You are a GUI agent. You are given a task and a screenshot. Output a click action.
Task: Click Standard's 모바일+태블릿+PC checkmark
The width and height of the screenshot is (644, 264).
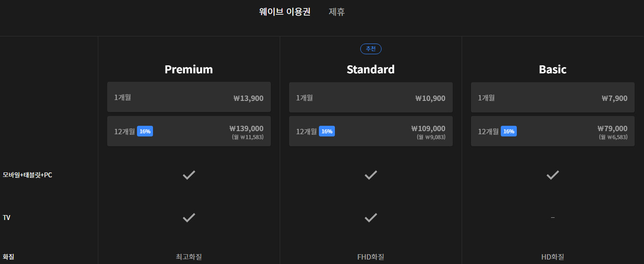click(x=371, y=175)
